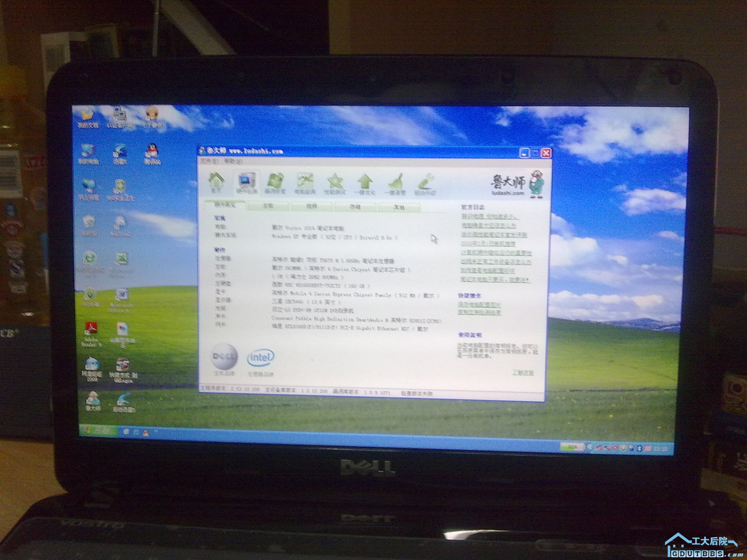Screen dimensions: 747x560
Task: Open the last link in the 官方日志 list
Action: point(495,280)
